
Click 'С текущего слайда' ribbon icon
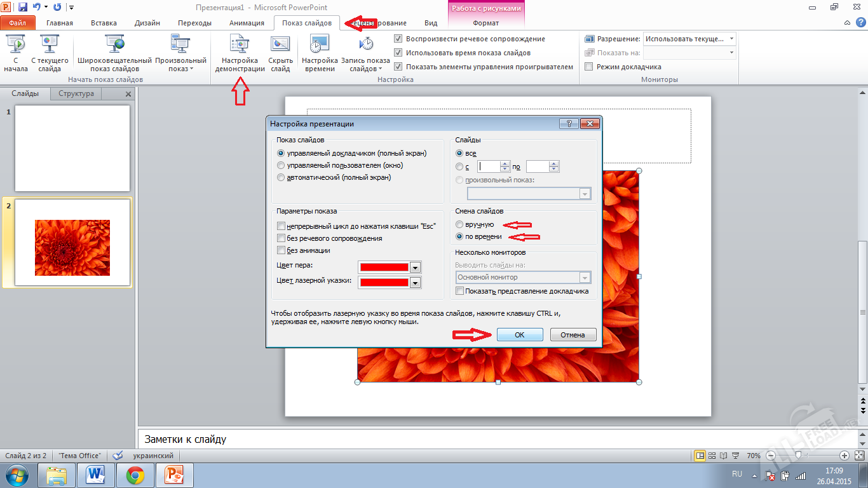[x=50, y=44]
